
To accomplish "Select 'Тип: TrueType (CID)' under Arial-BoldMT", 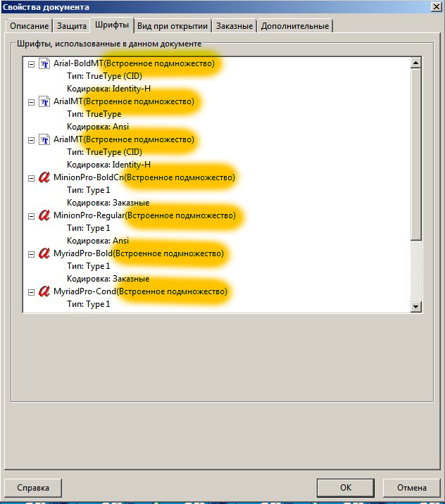I will click(104, 76).
